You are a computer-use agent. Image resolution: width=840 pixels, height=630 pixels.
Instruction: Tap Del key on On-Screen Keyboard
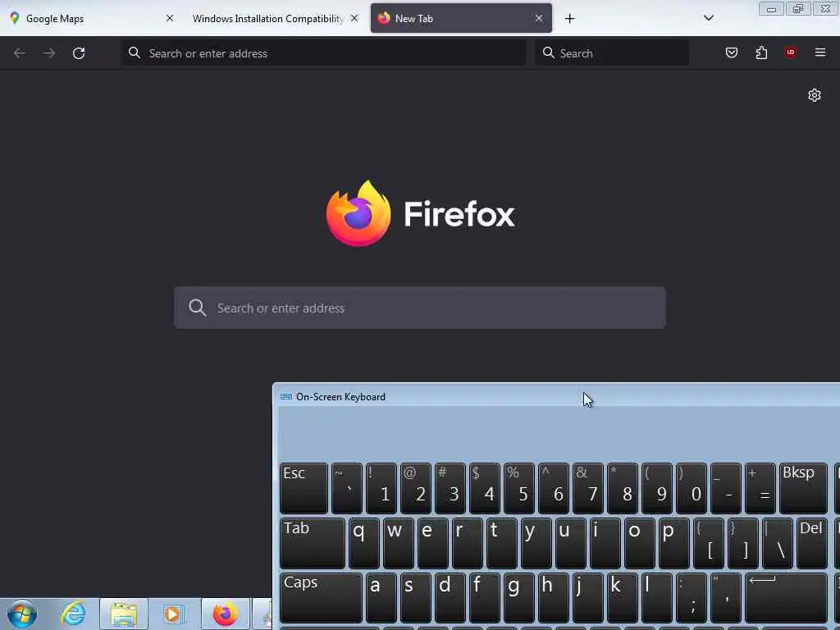coord(811,543)
